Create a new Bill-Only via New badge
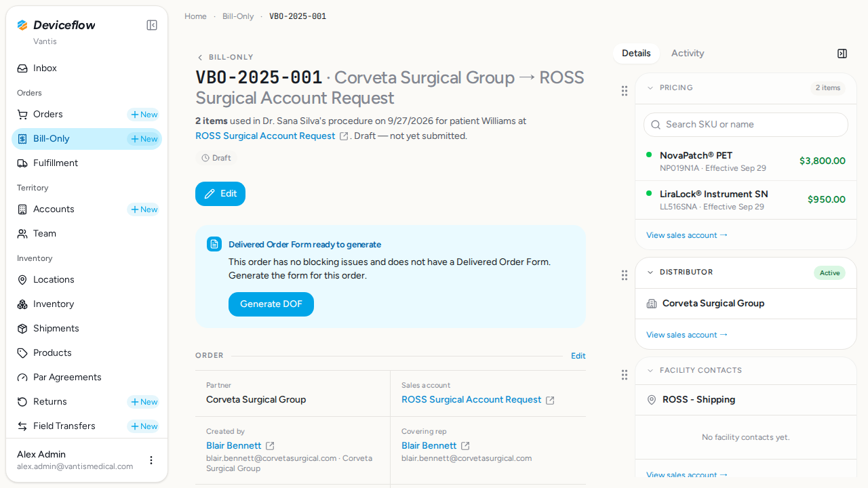The height and width of the screenshot is (488, 868). click(144, 139)
